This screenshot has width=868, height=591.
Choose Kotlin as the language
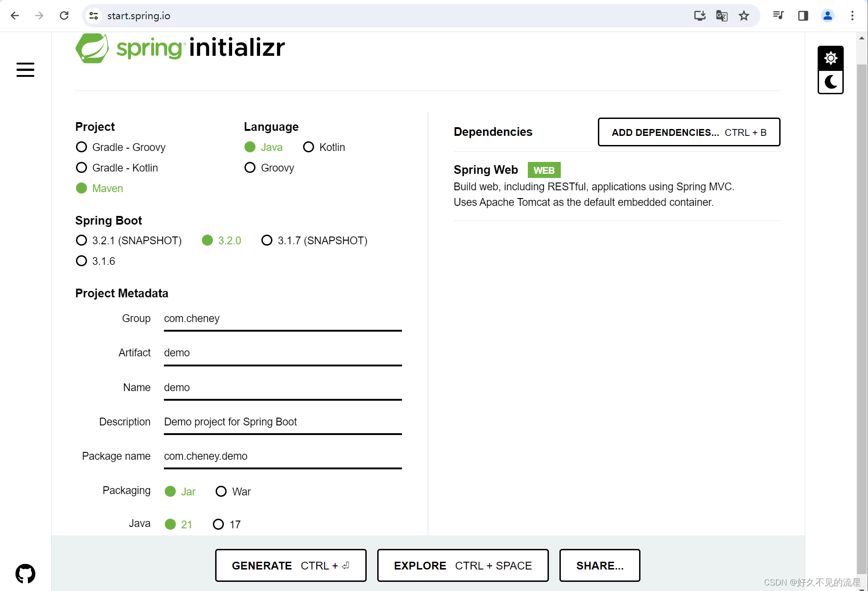click(x=324, y=147)
